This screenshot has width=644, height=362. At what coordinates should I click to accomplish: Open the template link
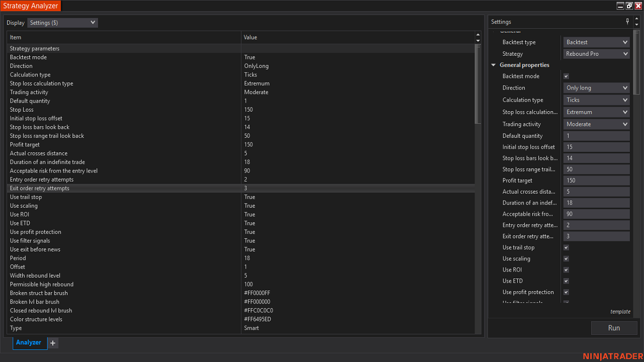pyautogui.click(x=620, y=312)
